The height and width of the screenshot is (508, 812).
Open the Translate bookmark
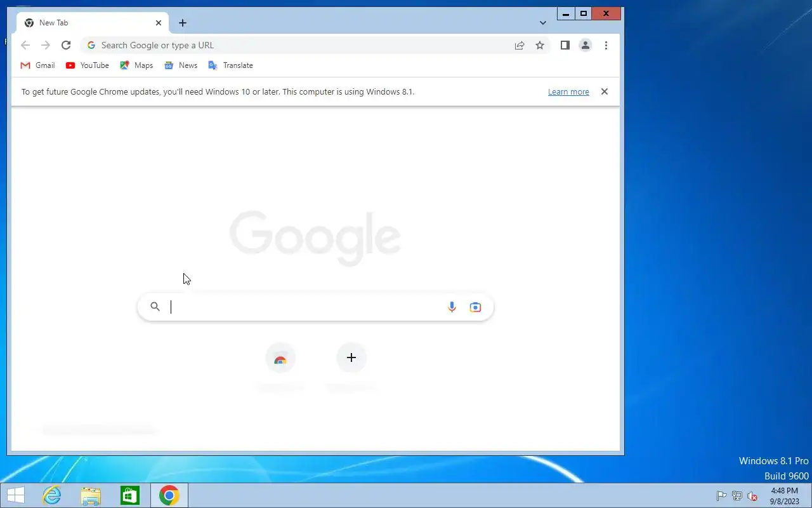pyautogui.click(x=230, y=65)
